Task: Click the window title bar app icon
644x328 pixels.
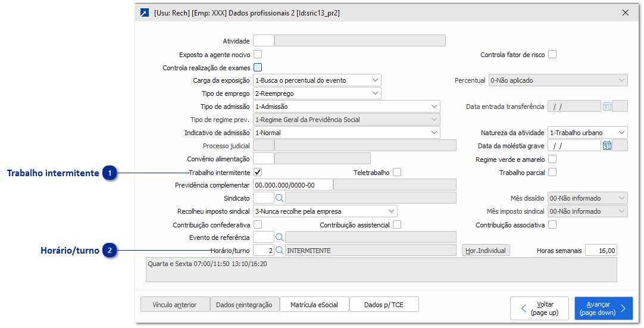Action: coord(145,13)
